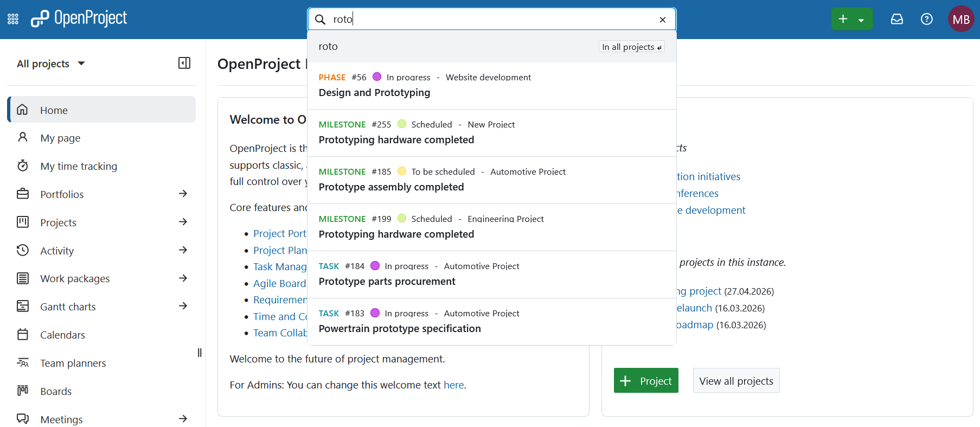The height and width of the screenshot is (427, 980).
Task: Click the My page person icon
Action: [22, 137]
